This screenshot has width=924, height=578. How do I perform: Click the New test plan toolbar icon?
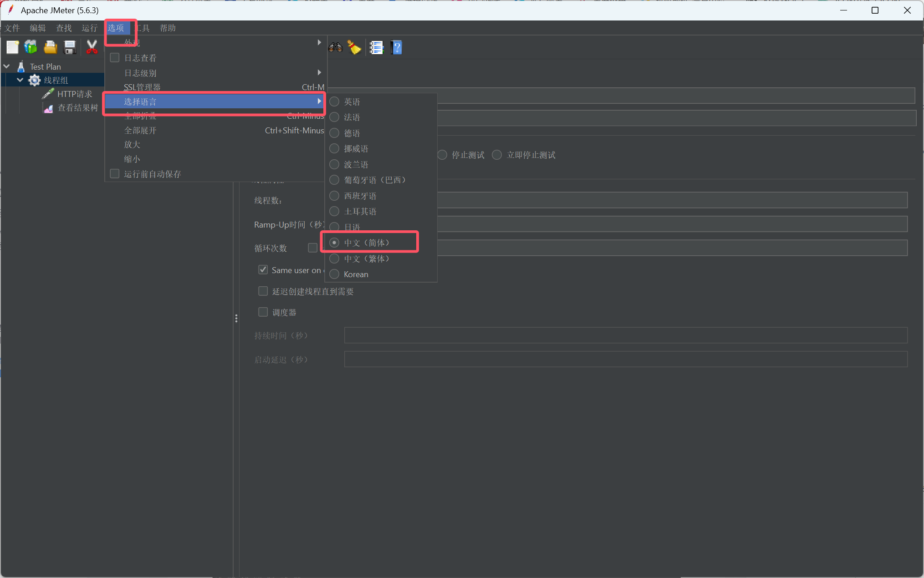click(x=12, y=47)
